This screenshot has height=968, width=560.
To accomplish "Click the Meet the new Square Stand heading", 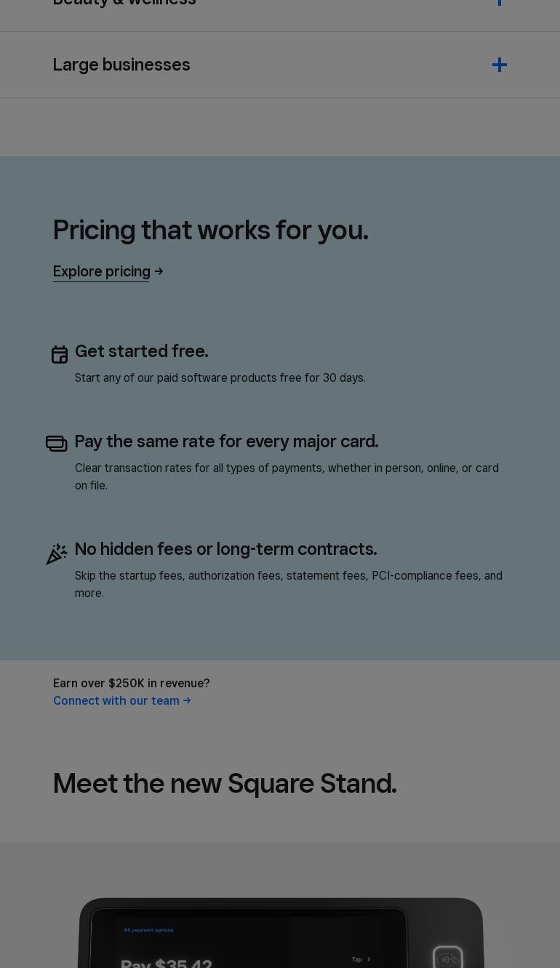I will [x=225, y=783].
